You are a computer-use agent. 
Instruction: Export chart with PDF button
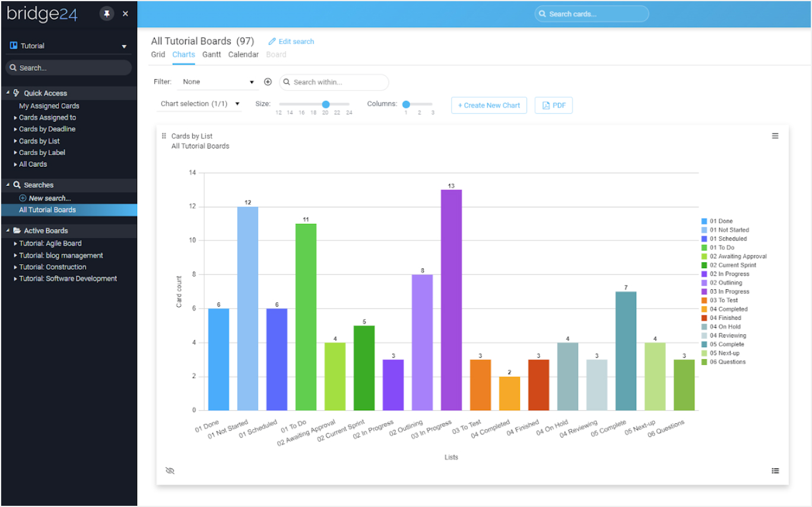coord(553,106)
